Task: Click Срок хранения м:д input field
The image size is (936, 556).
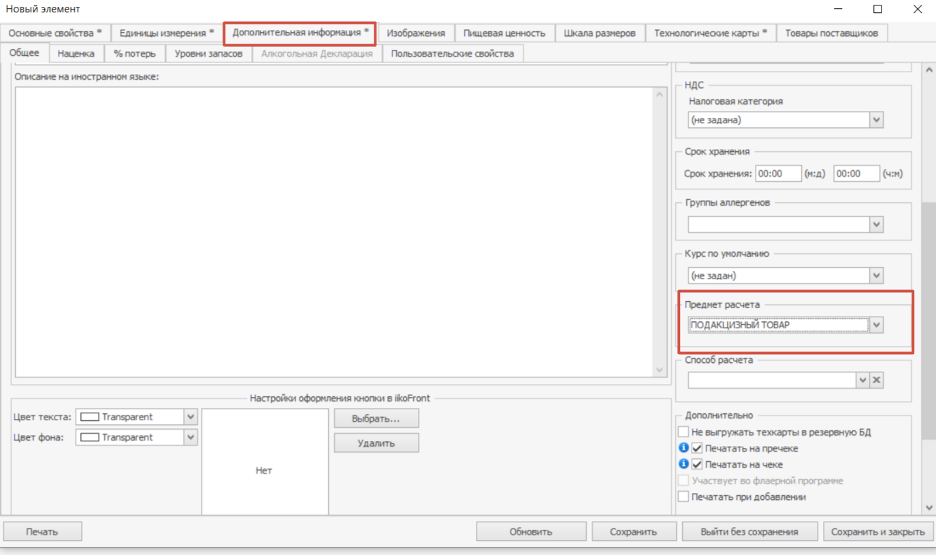Action: click(x=778, y=173)
